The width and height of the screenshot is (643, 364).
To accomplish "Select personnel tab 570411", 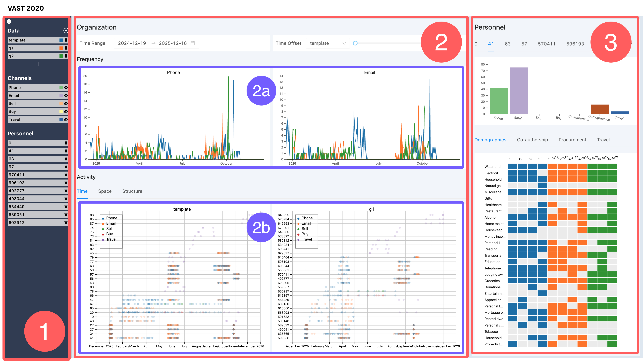I will pos(546,44).
